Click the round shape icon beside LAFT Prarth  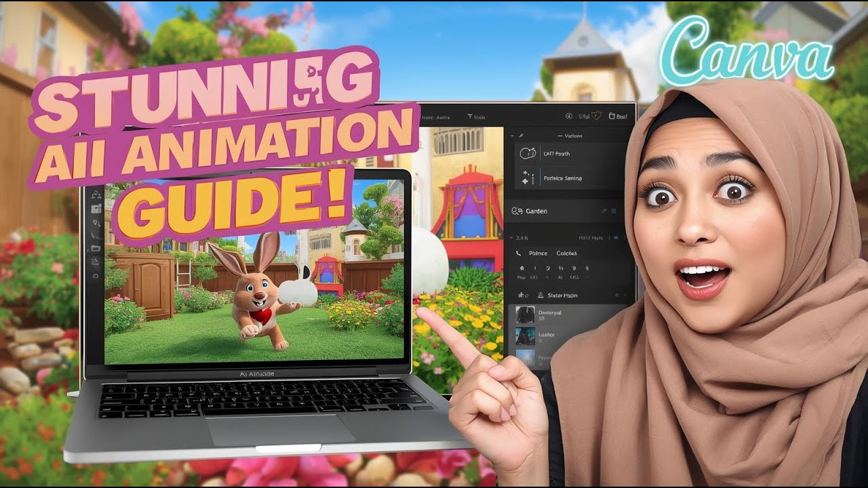[527, 154]
